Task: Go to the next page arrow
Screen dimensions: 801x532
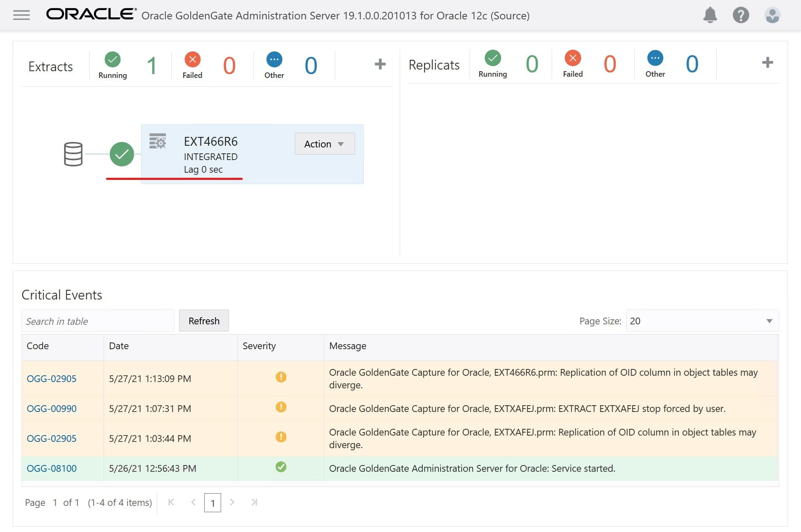Action: click(232, 502)
